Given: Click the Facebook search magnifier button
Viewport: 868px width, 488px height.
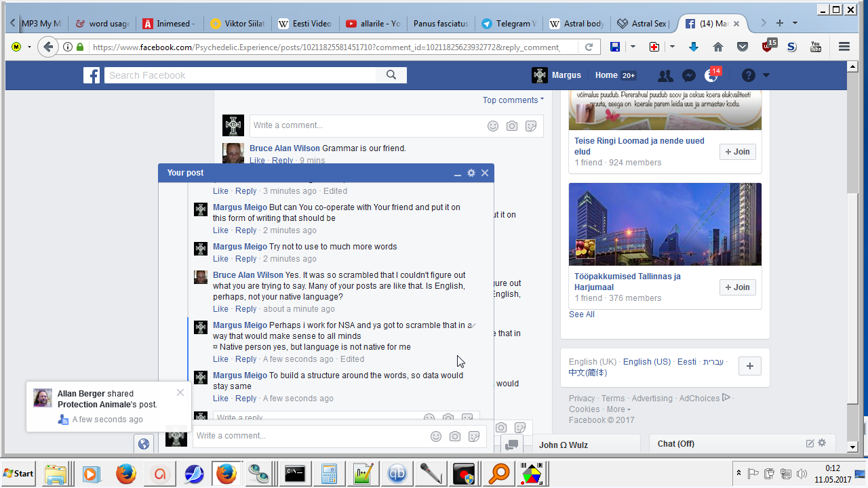Looking at the screenshot, I should pos(391,75).
